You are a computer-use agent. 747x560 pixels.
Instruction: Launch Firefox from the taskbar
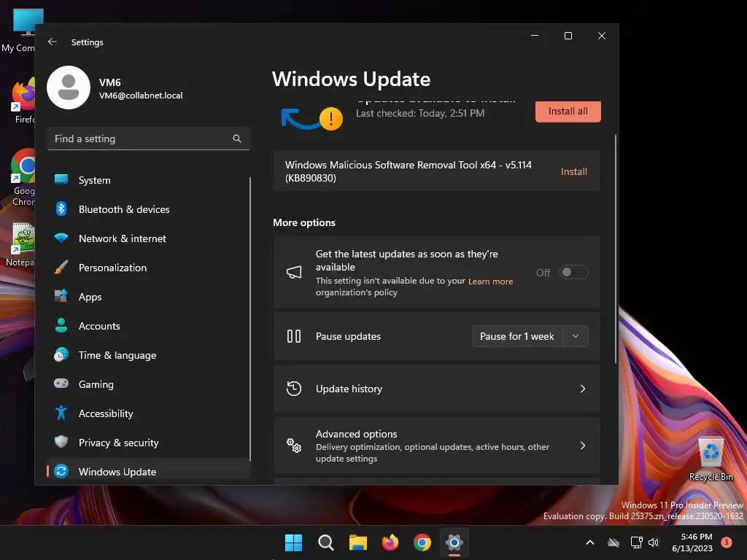[390, 542]
